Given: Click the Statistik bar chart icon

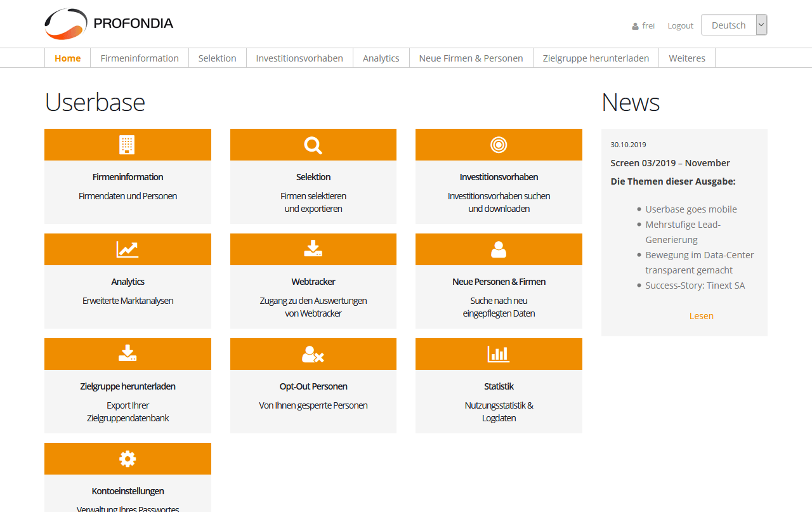Looking at the screenshot, I should (499, 354).
